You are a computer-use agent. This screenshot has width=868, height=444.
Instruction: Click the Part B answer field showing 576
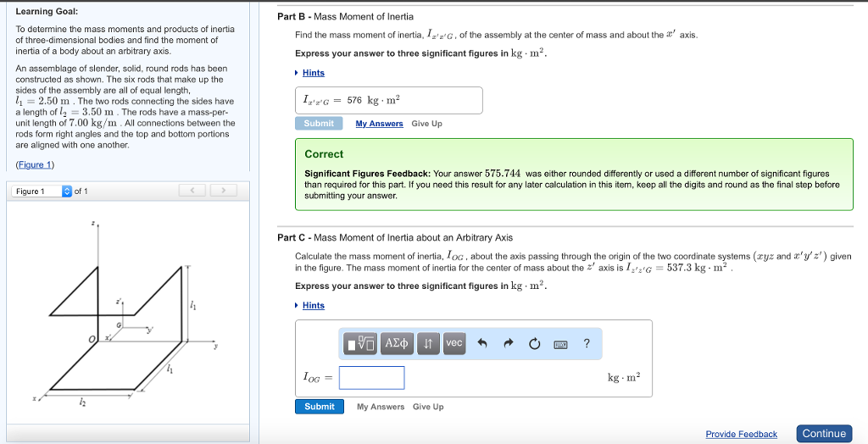pyautogui.click(x=388, y=100)
